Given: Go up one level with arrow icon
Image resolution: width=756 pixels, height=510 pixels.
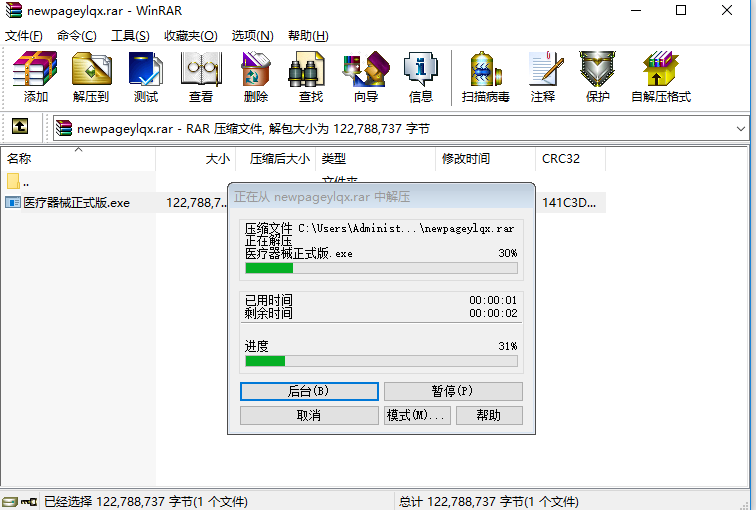Looking at the screenshot, I should pyautogui.click(x=20, y=126).
